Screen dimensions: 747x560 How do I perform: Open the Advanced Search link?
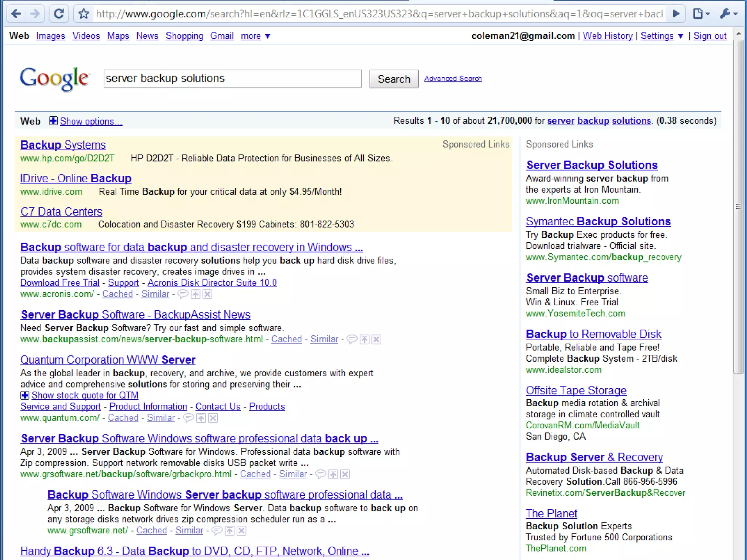click(453, 78)
